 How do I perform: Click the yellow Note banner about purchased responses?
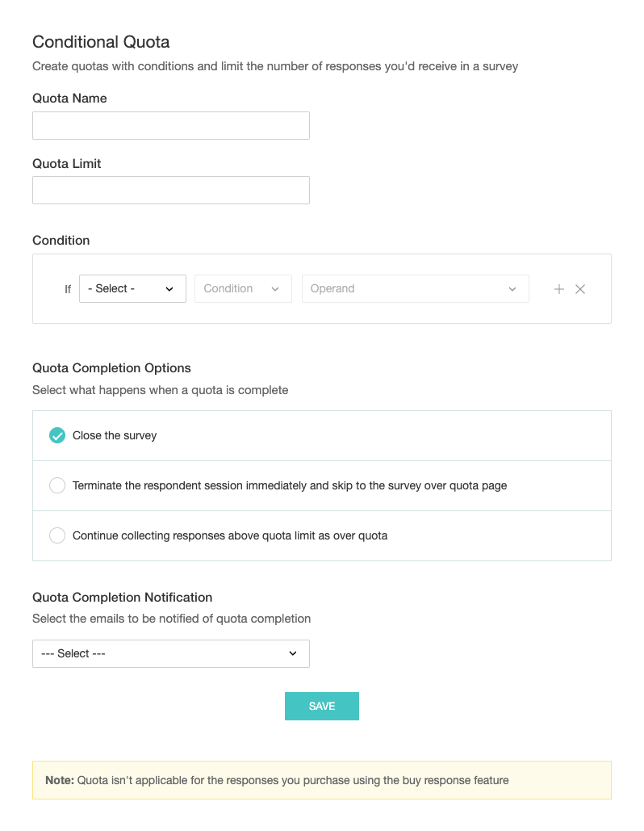[x=321, y=780]
